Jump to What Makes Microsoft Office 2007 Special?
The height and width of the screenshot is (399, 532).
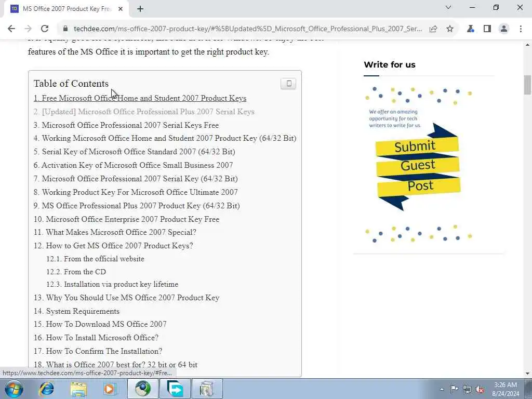115,232
